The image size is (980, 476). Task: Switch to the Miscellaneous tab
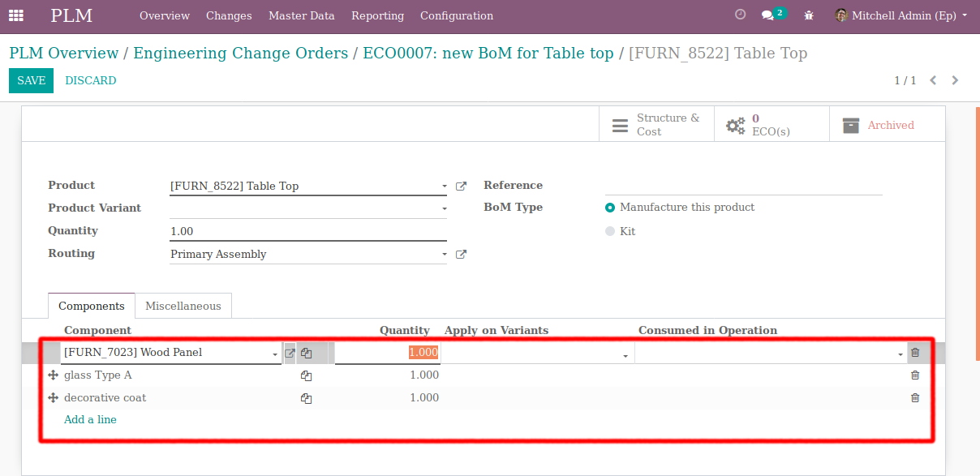[x=183, y=306]
